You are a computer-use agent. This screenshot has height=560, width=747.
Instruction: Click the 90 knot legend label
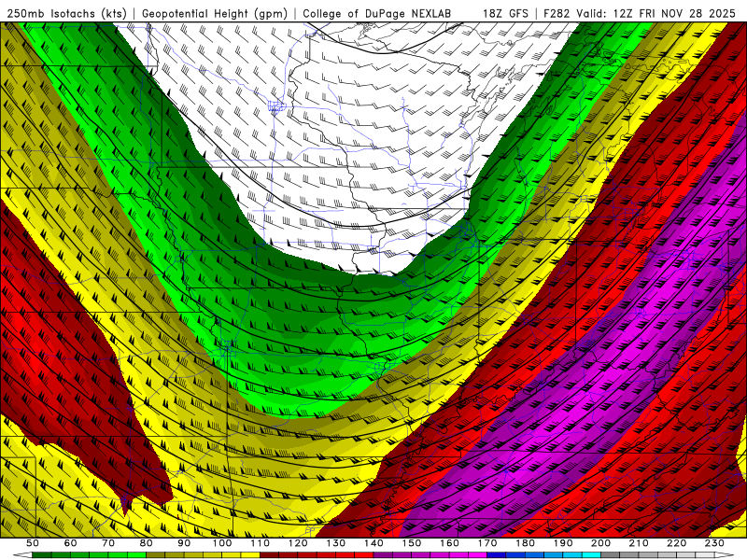184,543
